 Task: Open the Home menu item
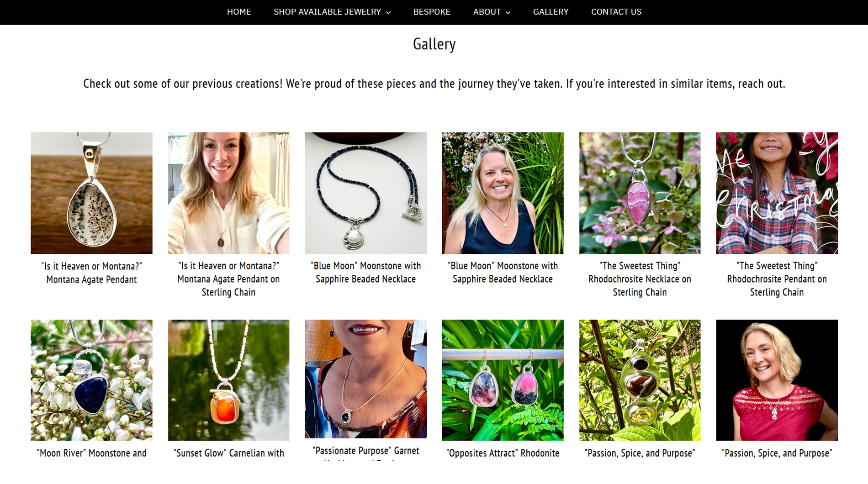pos(238,12)
